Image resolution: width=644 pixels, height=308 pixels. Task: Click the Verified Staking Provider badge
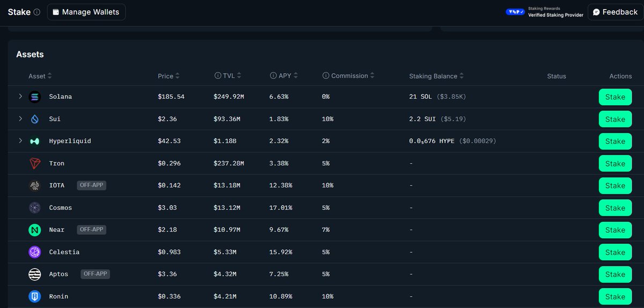pos(545,12)
